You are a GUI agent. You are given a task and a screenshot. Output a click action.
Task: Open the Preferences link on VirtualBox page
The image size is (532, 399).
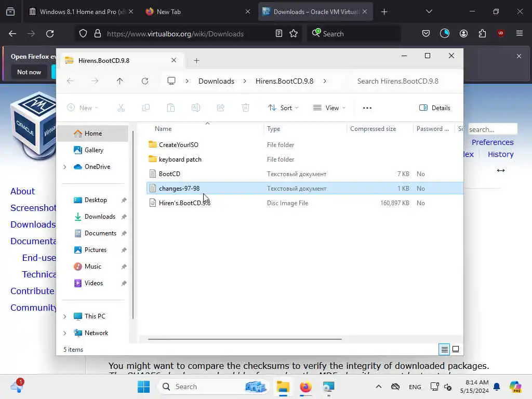(493, 142)
